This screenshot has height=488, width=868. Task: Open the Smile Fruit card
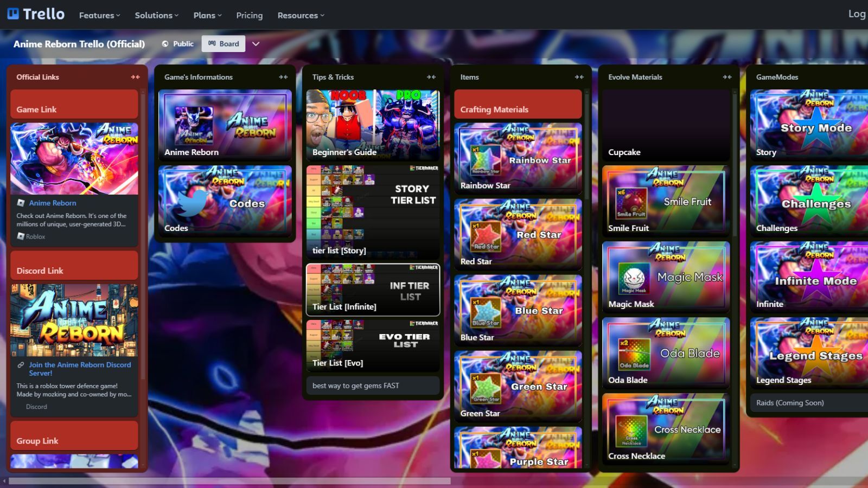[666, 201]
